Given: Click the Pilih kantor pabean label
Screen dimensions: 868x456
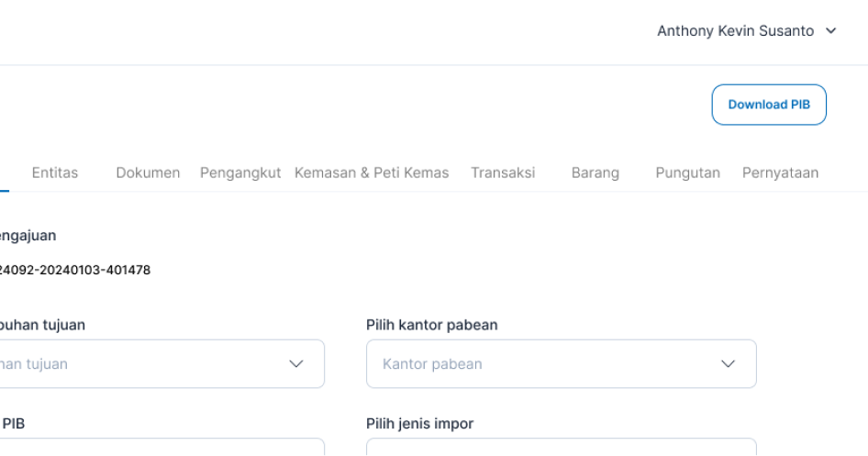Looking at the screenshot, I should coord(432,325).
